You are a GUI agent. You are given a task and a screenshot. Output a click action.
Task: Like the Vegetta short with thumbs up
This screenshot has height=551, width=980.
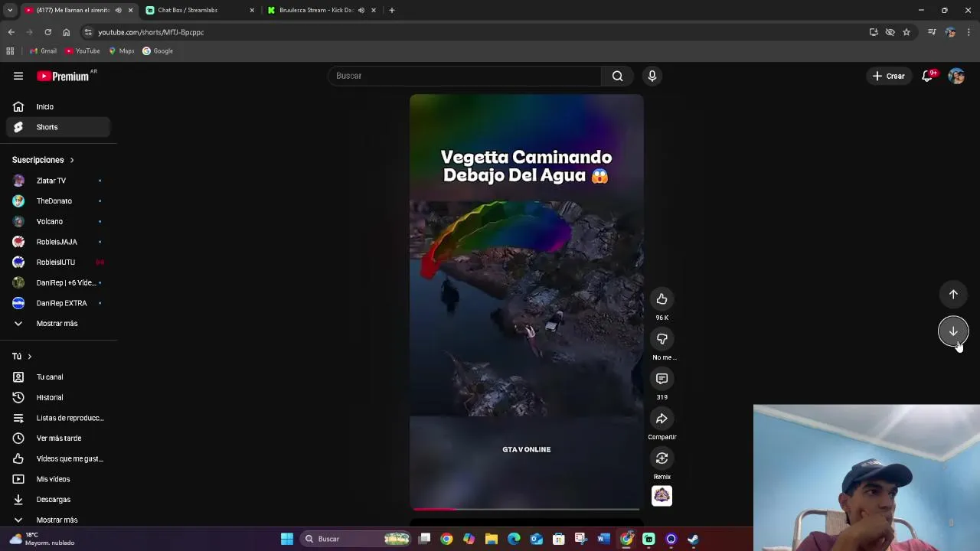(x=661, y=299)
